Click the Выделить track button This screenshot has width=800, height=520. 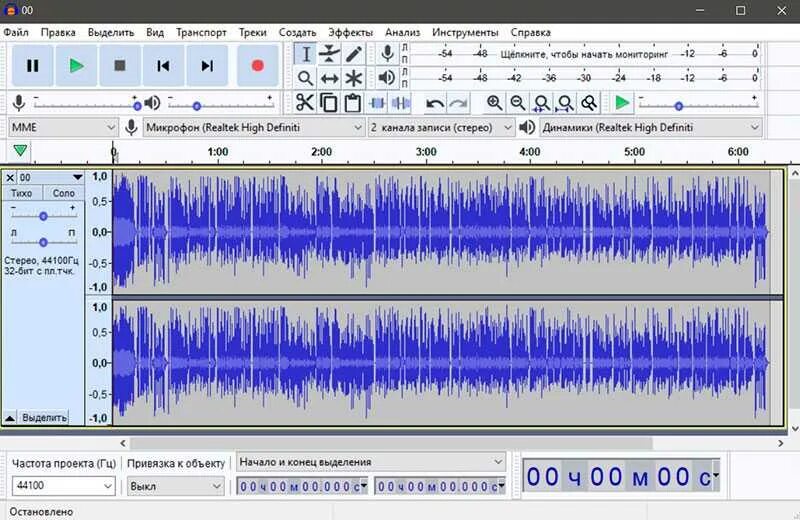44,418
